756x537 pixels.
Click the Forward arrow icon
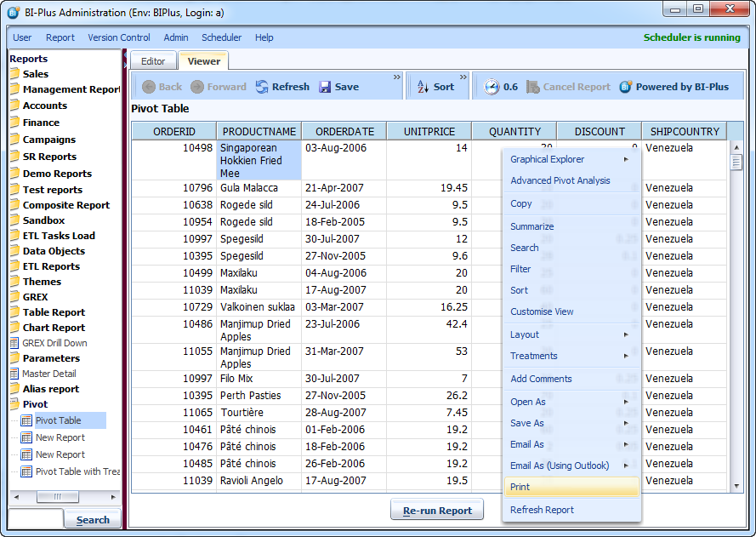click(197, 87)
